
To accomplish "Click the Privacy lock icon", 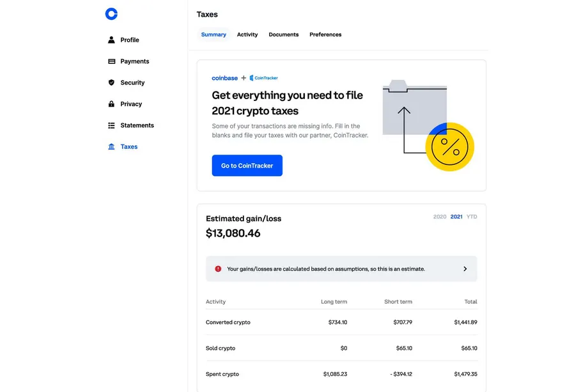I will coord(111,104).
